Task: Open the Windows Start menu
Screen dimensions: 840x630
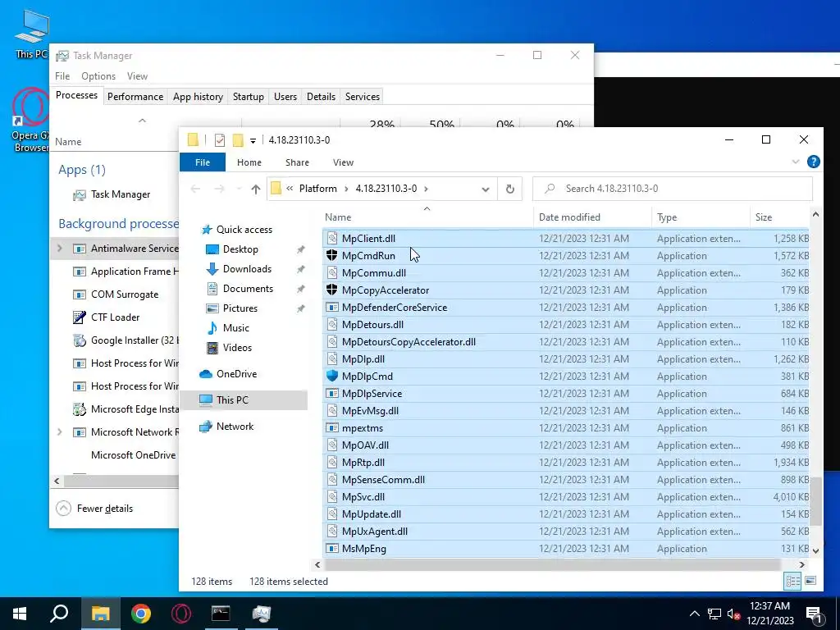Action: click(20, 614)
